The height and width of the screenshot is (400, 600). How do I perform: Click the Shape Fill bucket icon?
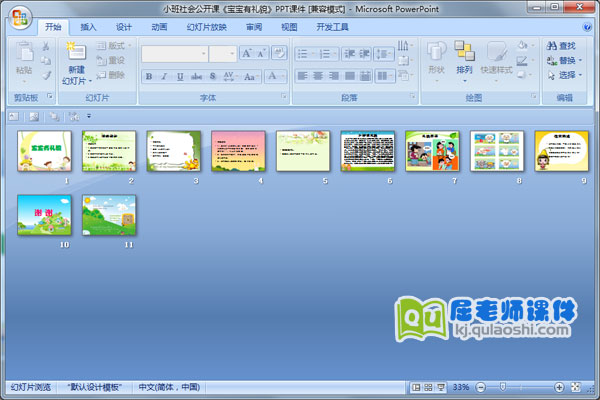(x=522, y=46)
